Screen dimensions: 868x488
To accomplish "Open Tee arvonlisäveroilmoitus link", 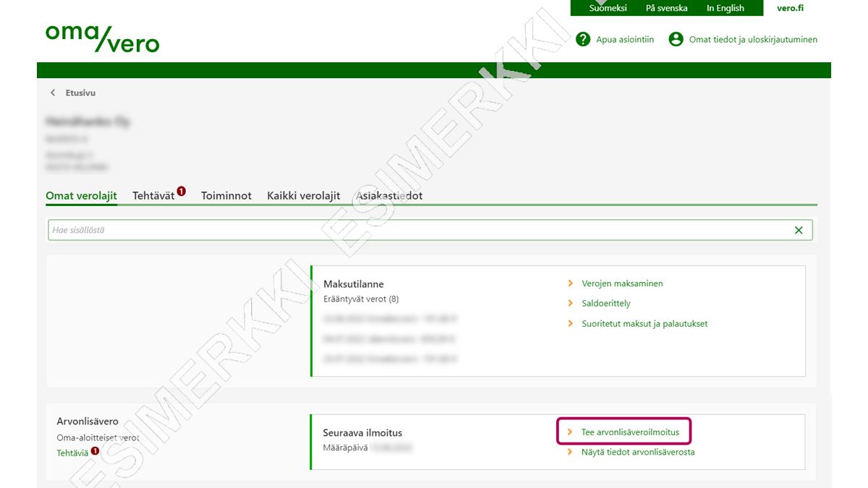I will coord(630,432).
